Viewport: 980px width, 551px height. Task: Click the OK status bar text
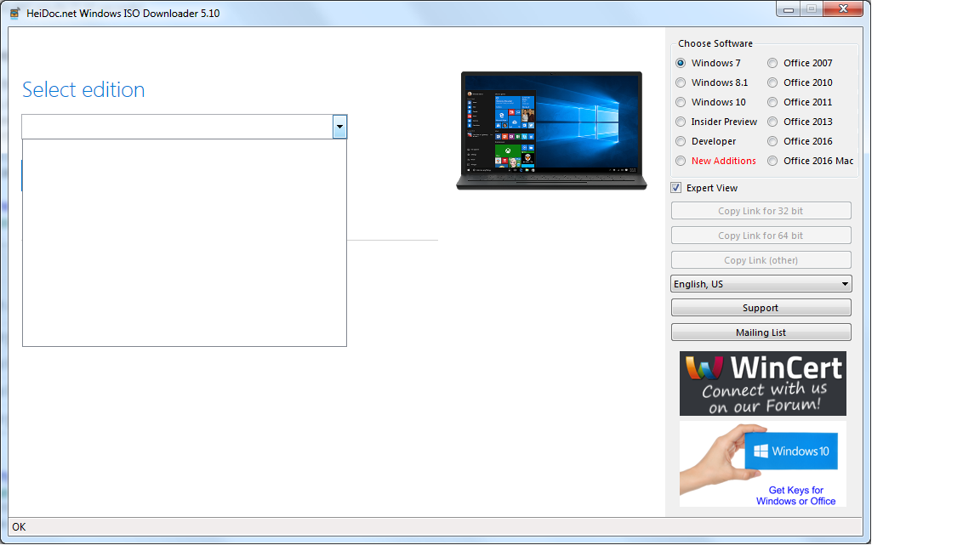pyautogui.click(x=19, y=527)
